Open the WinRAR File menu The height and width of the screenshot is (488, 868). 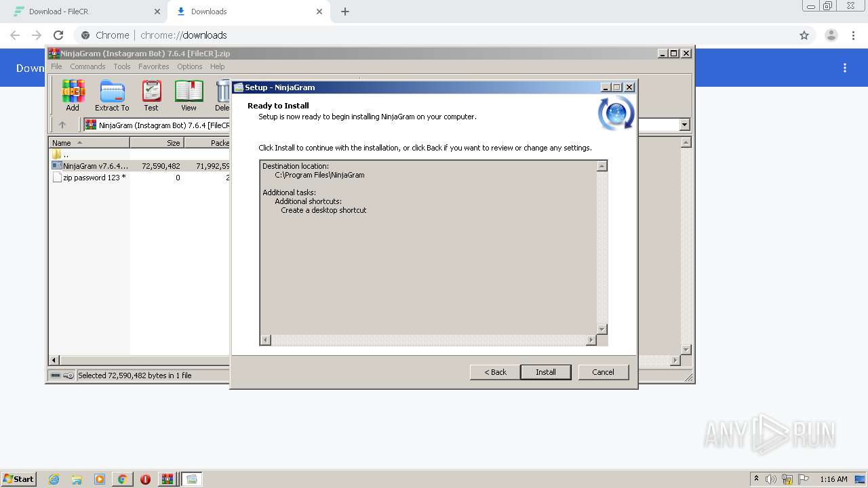[56, 66]
